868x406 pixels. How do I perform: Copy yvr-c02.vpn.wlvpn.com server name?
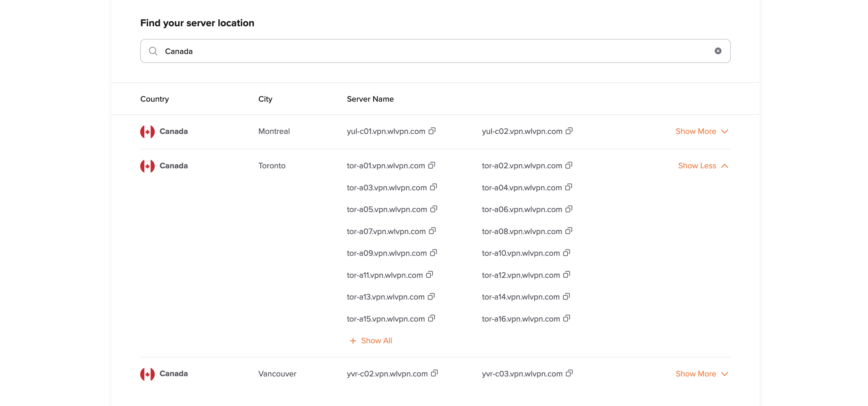click(x=435, y=373)
